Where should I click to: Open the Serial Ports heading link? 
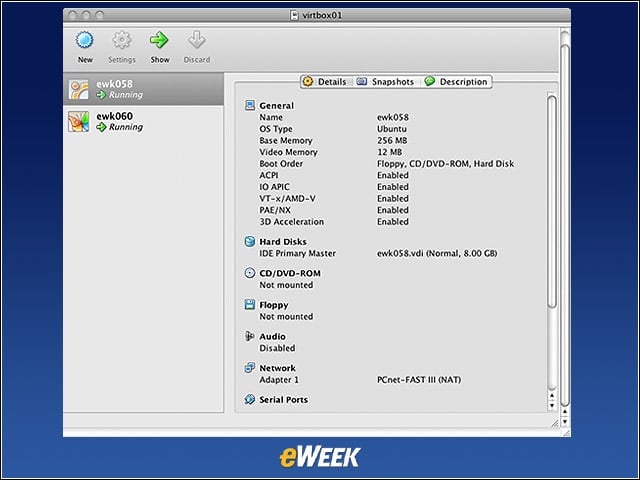tap(284, 400)
